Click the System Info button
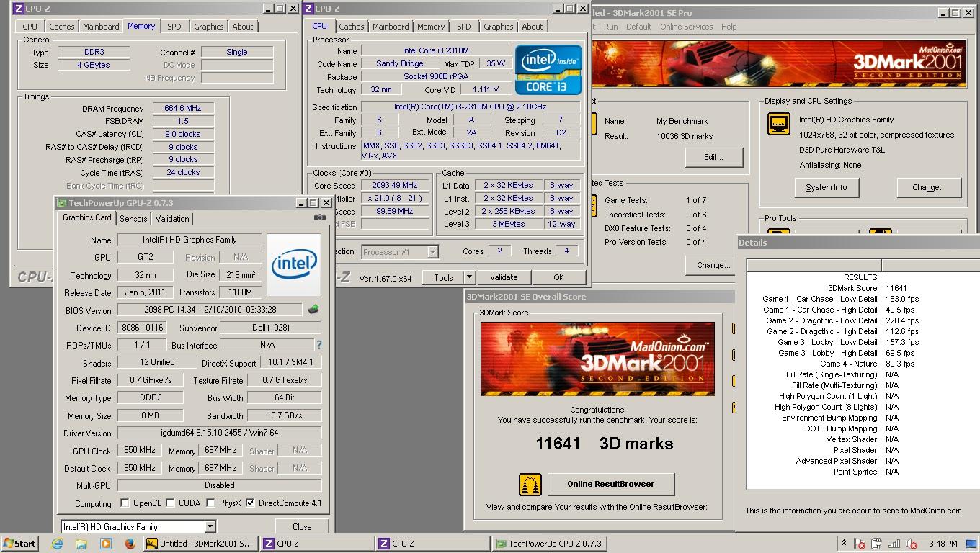Viewport: 980px width, 553px height. point(827,187)
